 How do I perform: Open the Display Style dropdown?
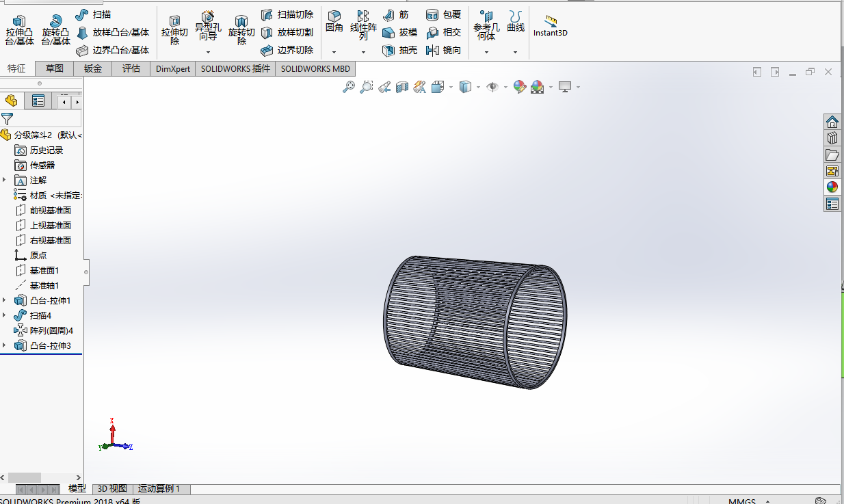coord(478,88)
